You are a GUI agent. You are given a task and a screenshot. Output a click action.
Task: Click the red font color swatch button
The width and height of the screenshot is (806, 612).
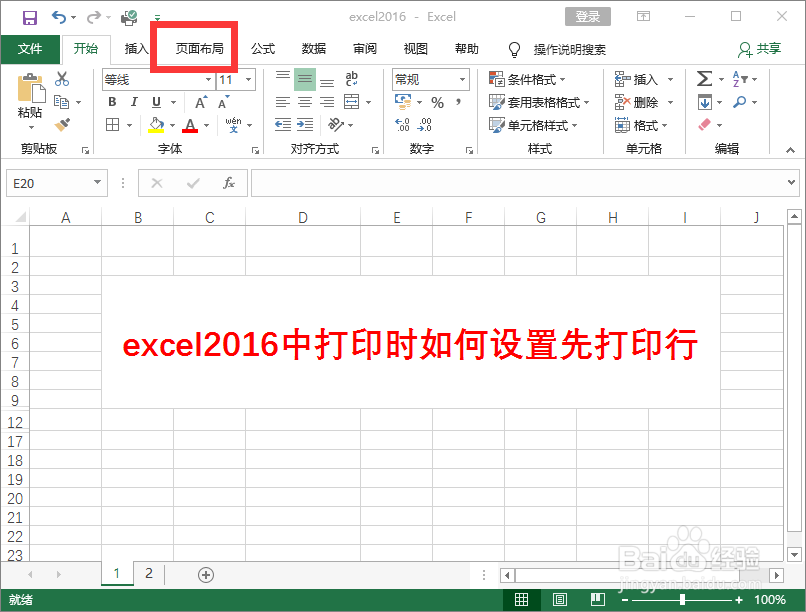[x=190, y=125]
